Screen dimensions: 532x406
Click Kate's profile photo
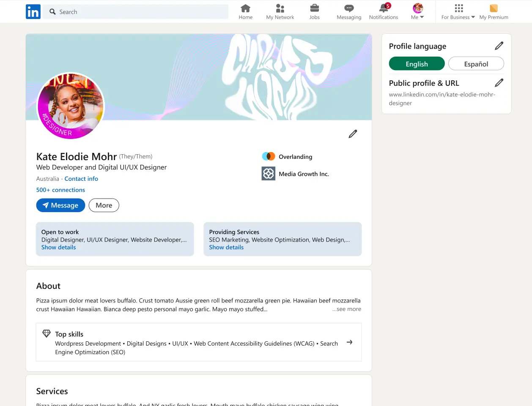(x=71, y=106)
